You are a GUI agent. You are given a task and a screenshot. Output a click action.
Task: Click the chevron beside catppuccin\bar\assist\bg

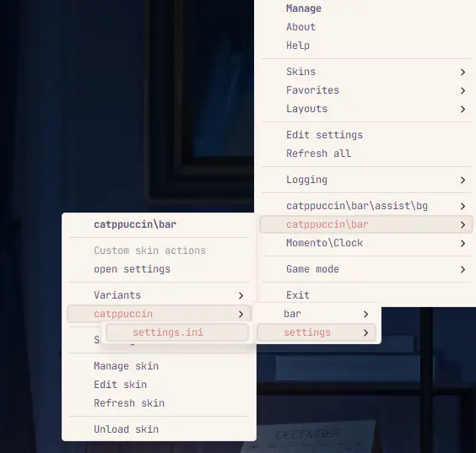click(462, 207)
